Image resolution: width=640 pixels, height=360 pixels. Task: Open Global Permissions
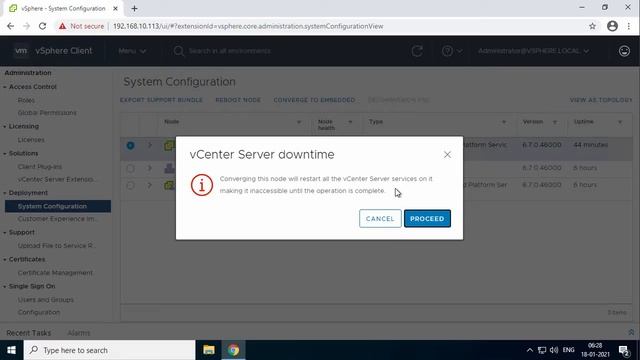click(47, 113)
